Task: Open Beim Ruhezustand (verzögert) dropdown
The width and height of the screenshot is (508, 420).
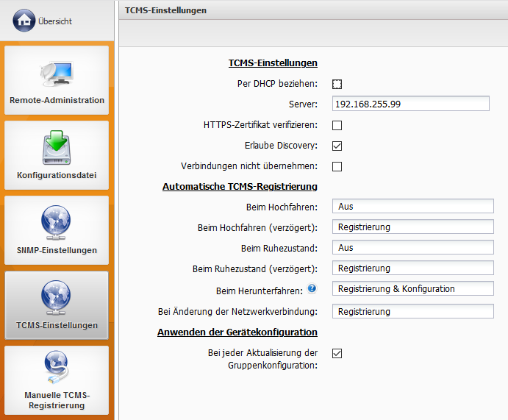Action: [x=412, y=268]
